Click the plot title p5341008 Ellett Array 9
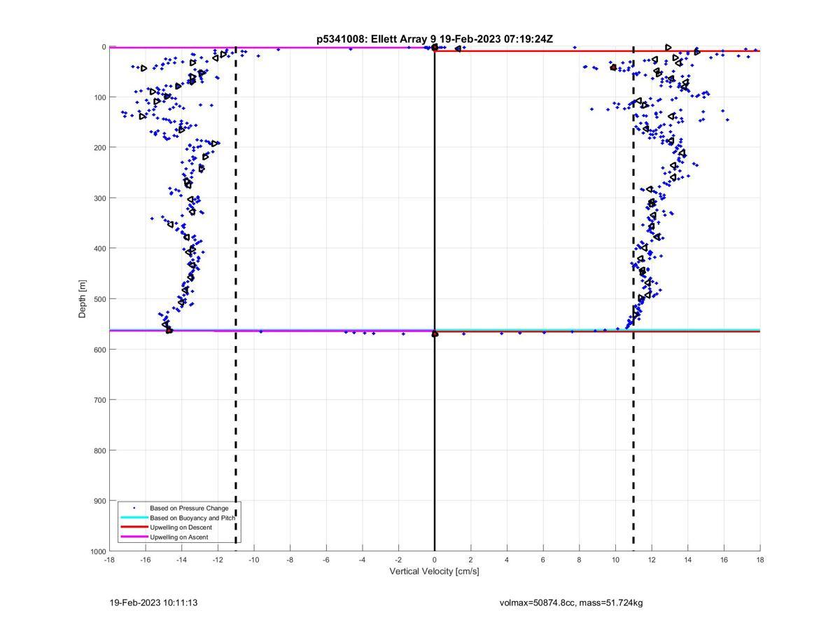840x620 pixels. [x=434, y=39]
